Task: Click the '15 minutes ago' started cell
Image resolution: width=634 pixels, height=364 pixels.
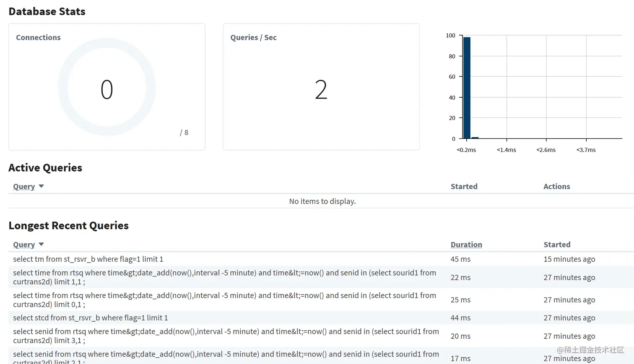Action: tap(569, 259)
